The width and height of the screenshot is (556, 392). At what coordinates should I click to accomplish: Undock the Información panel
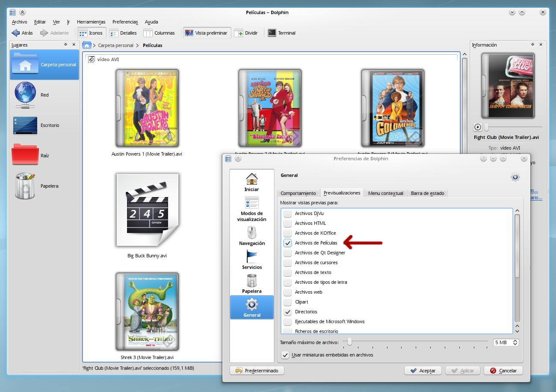[x=532, y=44]
